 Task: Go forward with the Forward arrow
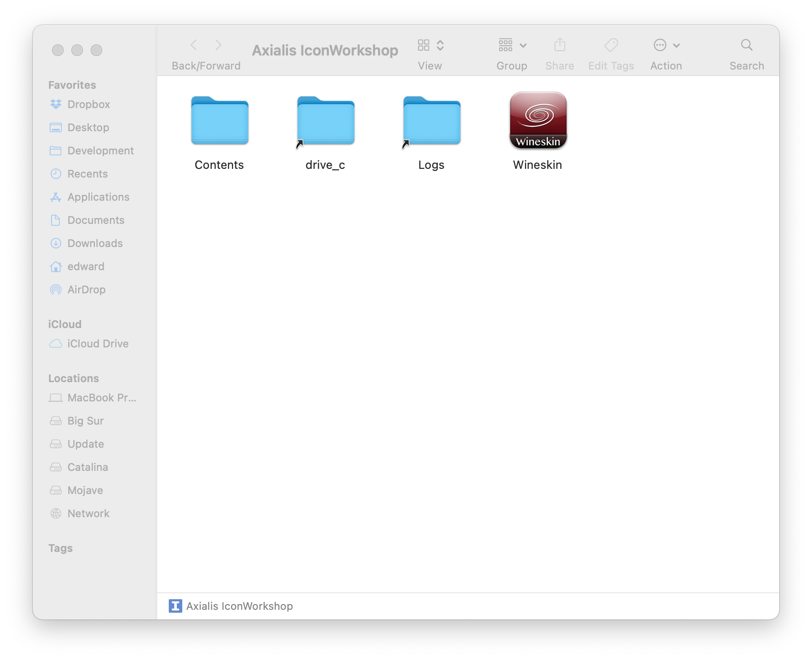click(x=218, y=45)
